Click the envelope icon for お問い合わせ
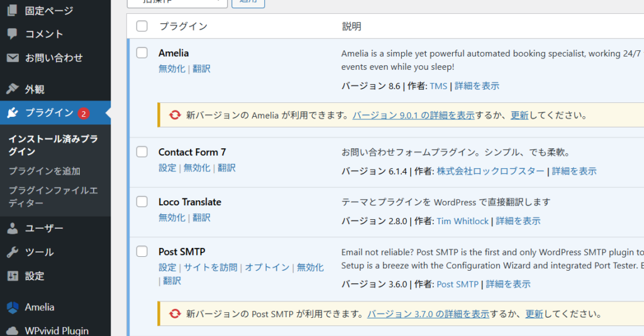 pyautogui.click(x=13, y=58)
